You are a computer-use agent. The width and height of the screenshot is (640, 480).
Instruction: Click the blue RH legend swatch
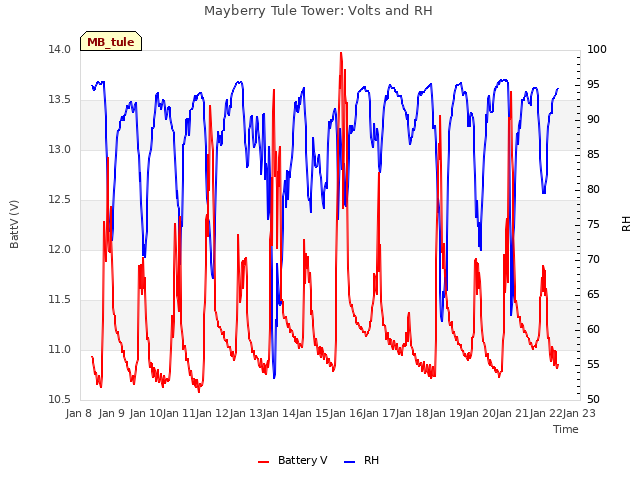pyautogui.click(x=350, y=462)
